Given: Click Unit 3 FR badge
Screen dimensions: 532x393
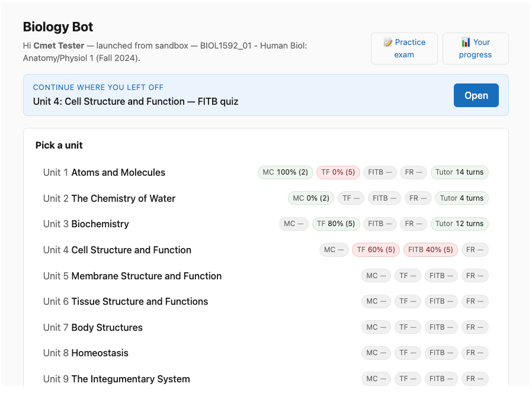Looking at the screenshot, I should tap(414, 224).
